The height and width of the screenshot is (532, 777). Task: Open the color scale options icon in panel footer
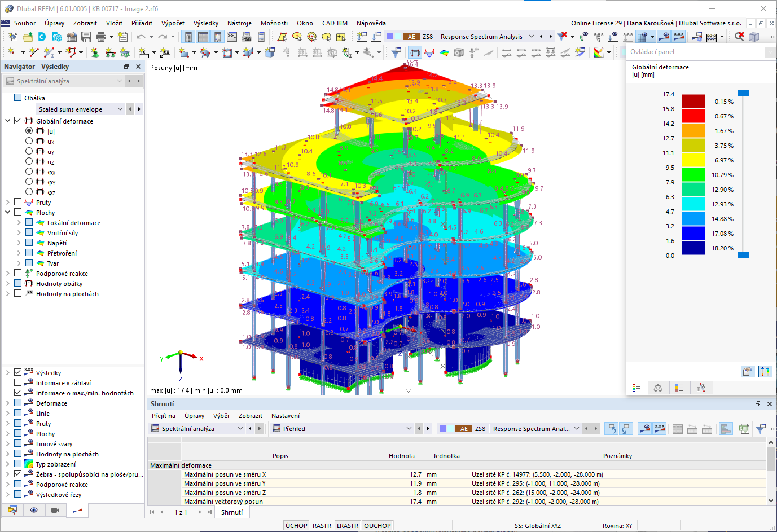pyautogui.click(x=636, y=388)
